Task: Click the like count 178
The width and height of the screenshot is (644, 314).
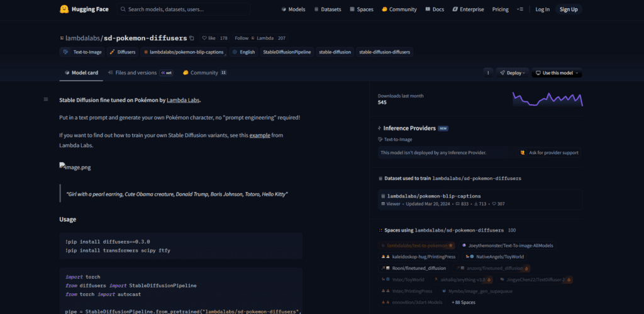Action: (x=223, y=38)
